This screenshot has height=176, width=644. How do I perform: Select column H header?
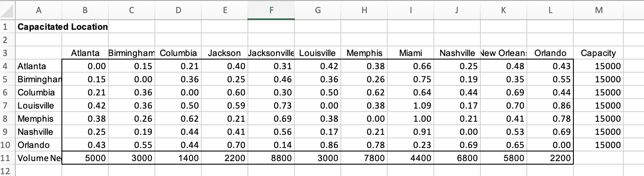(364, 10)
